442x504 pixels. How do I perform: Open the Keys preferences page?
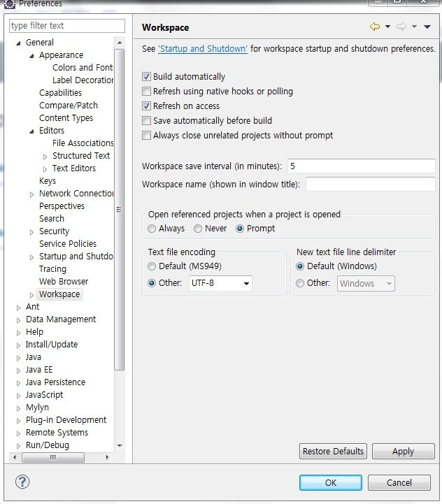point(48,180)
